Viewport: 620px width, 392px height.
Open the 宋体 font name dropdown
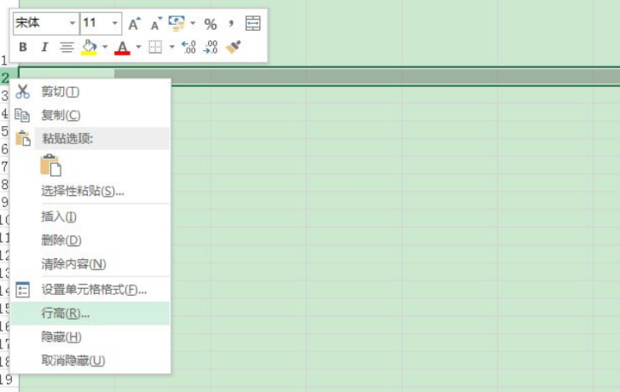[72, 23]
